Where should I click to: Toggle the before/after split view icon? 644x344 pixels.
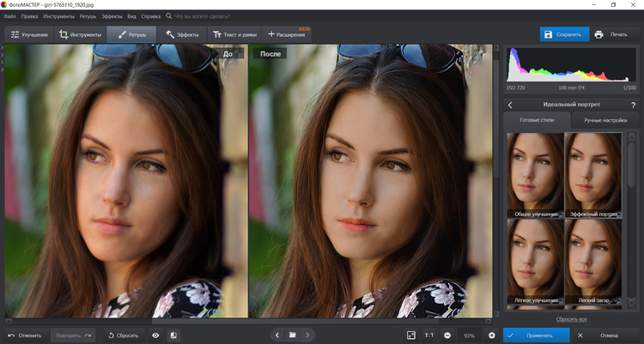tap(174, 335)
